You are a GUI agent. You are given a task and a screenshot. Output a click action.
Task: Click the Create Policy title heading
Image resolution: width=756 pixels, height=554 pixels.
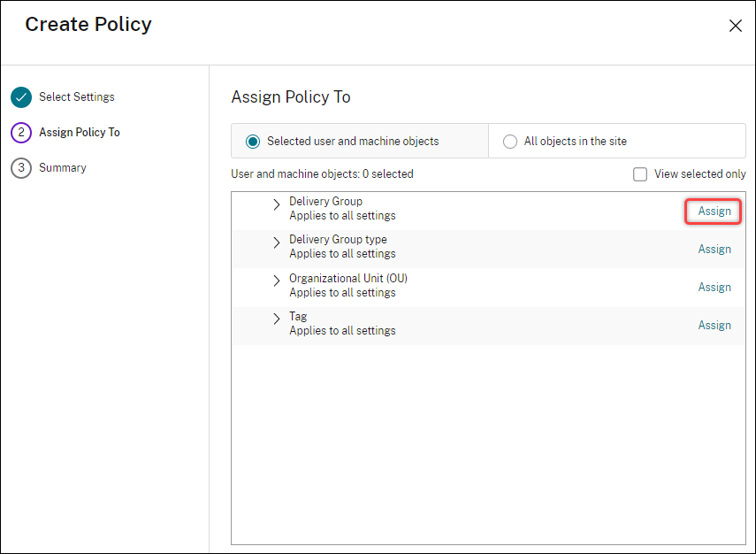(x=88, y=25)
